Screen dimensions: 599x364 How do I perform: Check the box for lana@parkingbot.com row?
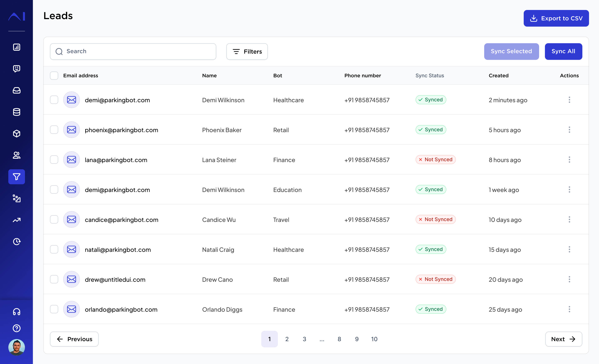[54, 160]
